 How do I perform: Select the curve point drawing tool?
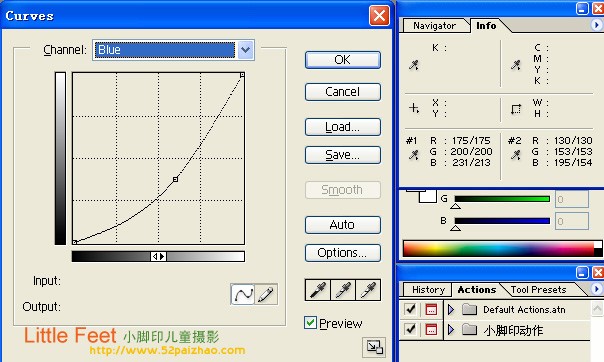243,294
